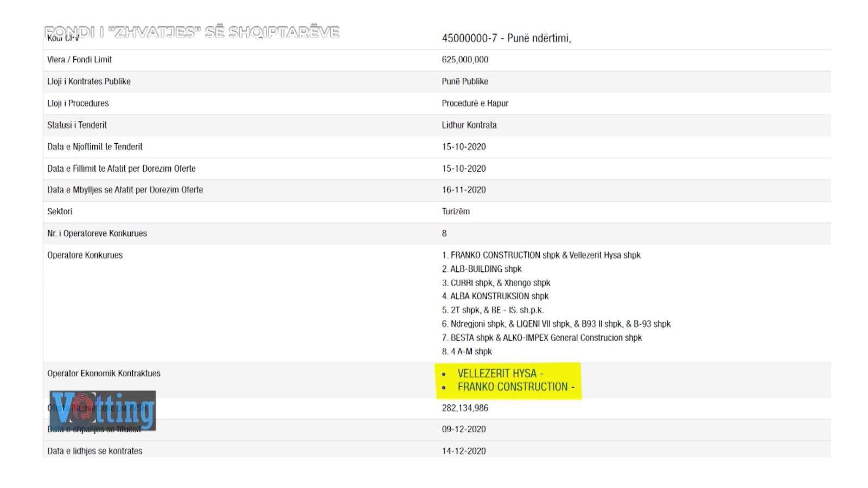Select competitor ALB-BUILDING shpk in list
Viewport: 868px width, 488px height.
click(482, 269)
